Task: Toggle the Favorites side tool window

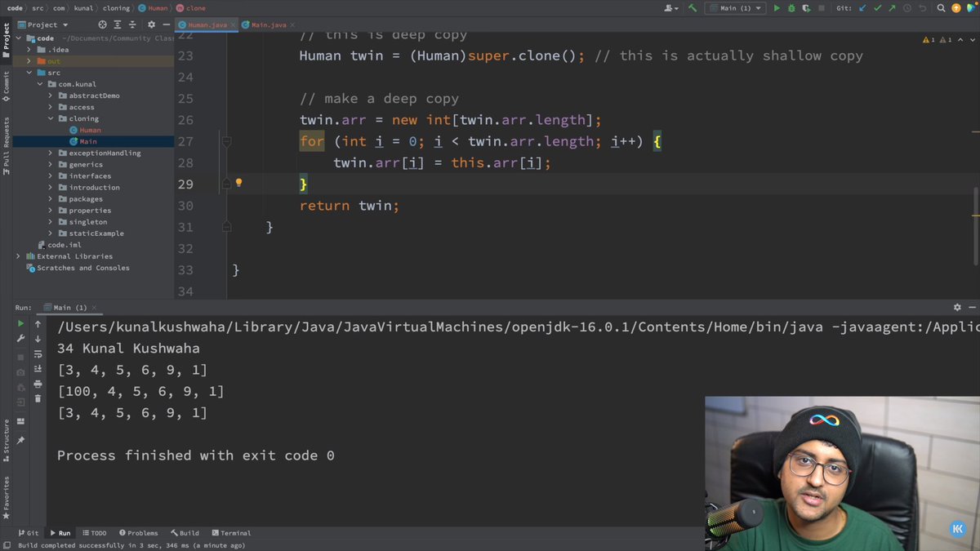Action: (x=6, y=499)
